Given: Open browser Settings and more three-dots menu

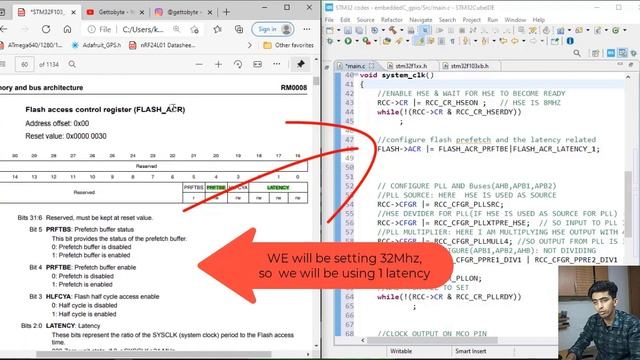Looking at the screenshot, I should 307,29.
